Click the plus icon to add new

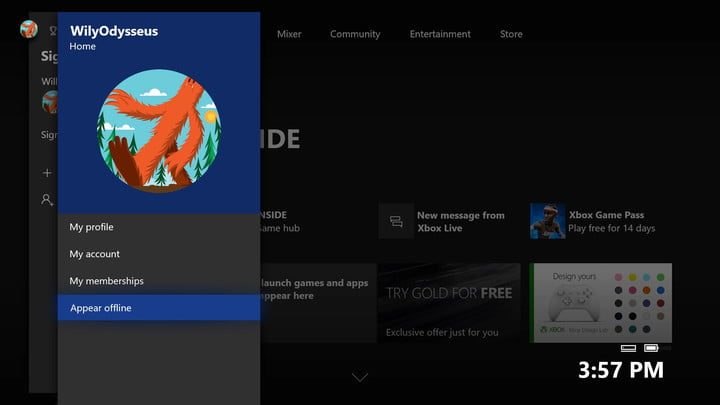46,173
